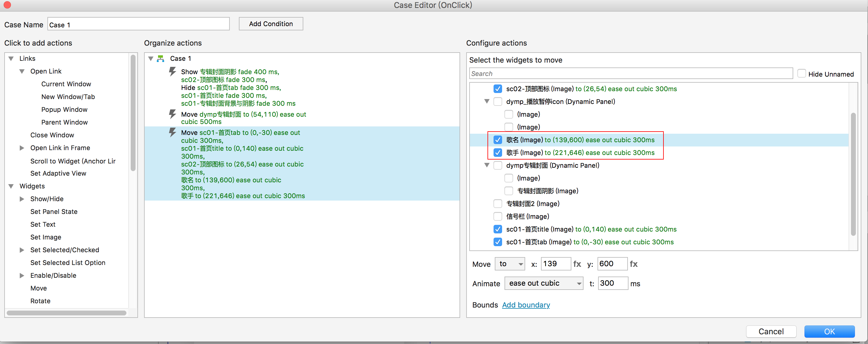The image size is (868, 344).
Task: Toggle Hide Unnamed checkbox
Action: pos(802,74)
